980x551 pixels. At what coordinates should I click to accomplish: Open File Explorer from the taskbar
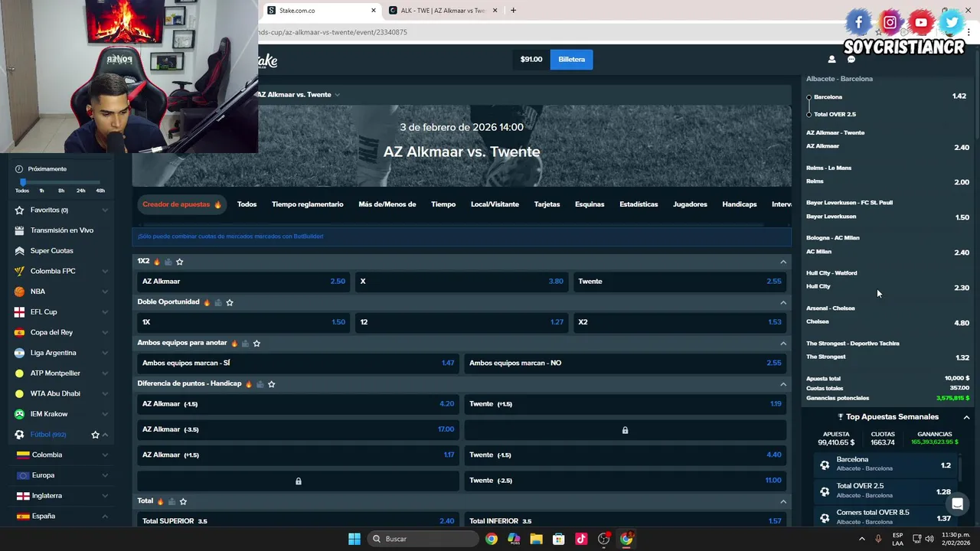(x=536, y=539)
